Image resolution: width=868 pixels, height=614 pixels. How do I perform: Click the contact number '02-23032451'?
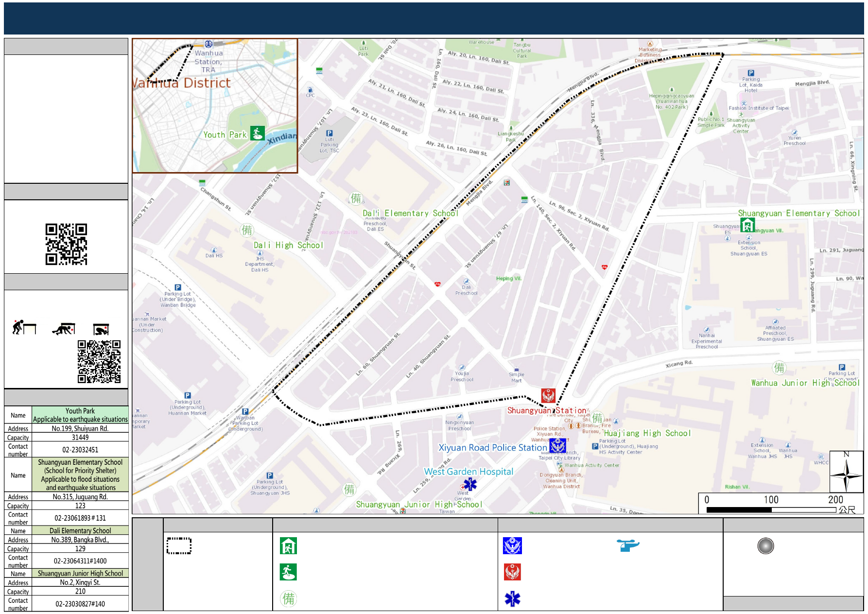coord(80,450)
